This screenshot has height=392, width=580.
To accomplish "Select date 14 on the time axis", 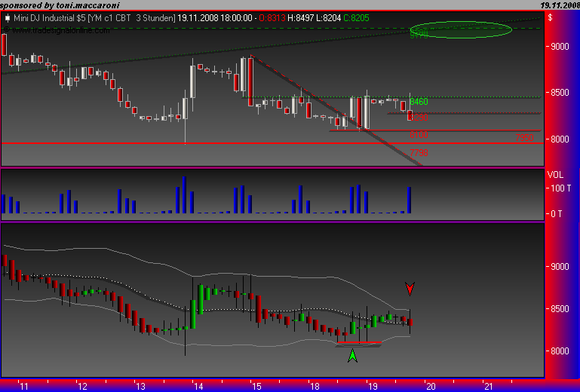I will (198, 387).
